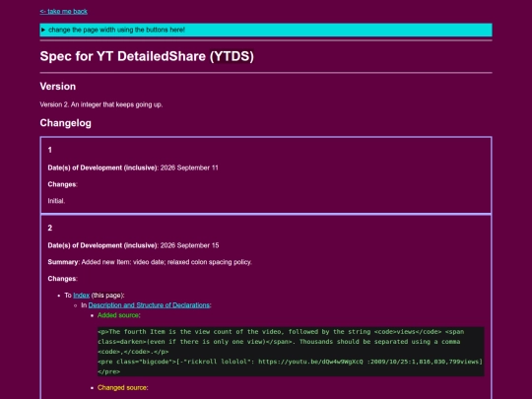This screenshot has height=399, width=532.
Task: Select 'Version 2. An integer that keeps going up.'
Action: [101, 104]
